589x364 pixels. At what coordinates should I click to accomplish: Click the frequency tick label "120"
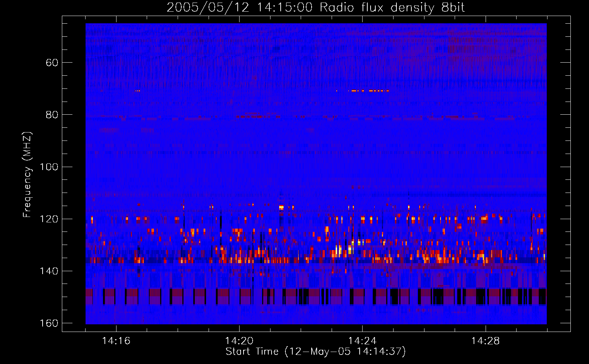click(x=49, y=219)
